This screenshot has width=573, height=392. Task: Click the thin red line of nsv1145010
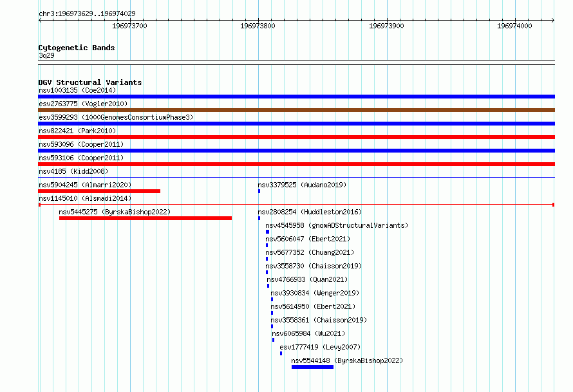pyautogui.click(x=296, y=205)
